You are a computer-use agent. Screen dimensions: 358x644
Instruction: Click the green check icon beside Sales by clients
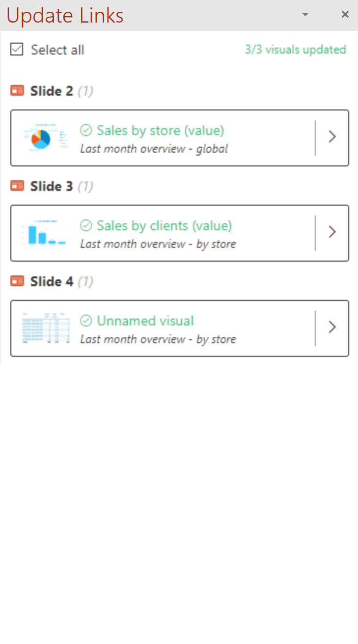point(86,225)
